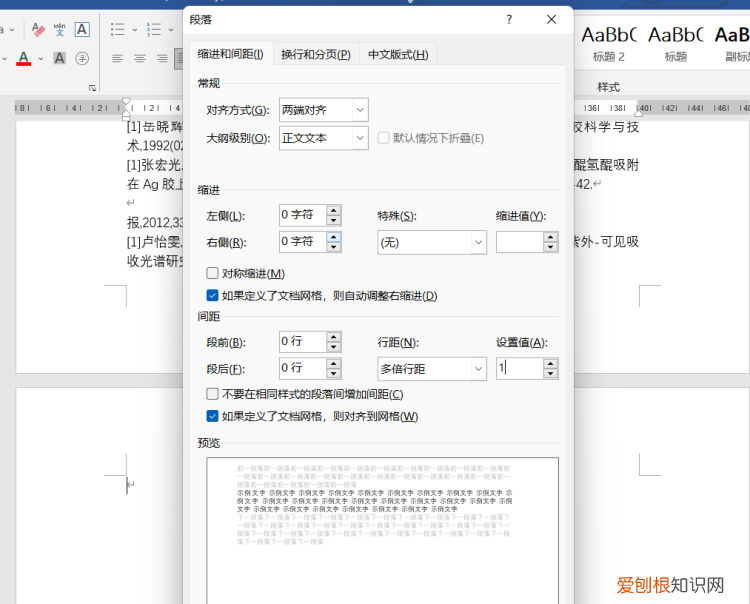Viewport: 750px width, 604px height.
Task: Click the first line indent ruler marker
Action: [x=126, y=101]
